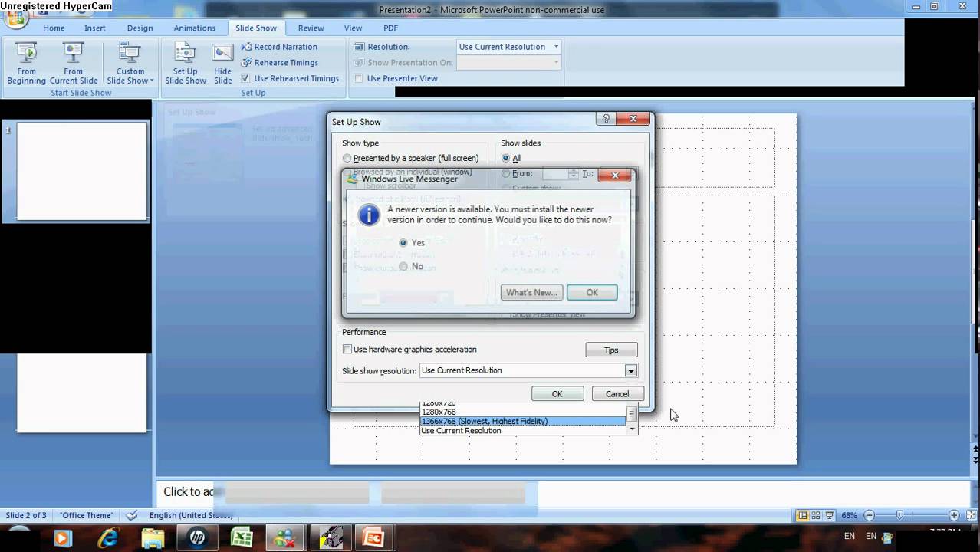Switch to HyperCam in the taskbar
This screenshot has height=552, width=980.
(x=331, y=538)
